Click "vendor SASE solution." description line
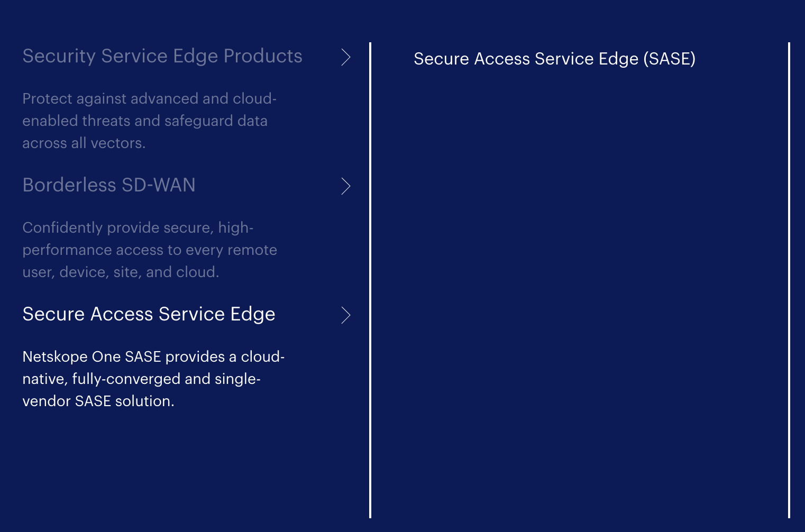The height and width of the screenshot is (532, 805). (x=98, y=401)
